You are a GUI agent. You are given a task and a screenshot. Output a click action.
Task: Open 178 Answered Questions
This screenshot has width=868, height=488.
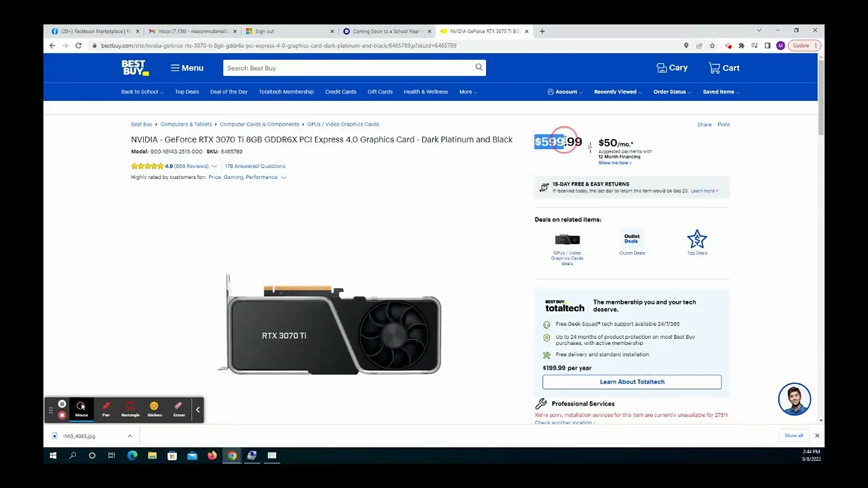point(255,166)
